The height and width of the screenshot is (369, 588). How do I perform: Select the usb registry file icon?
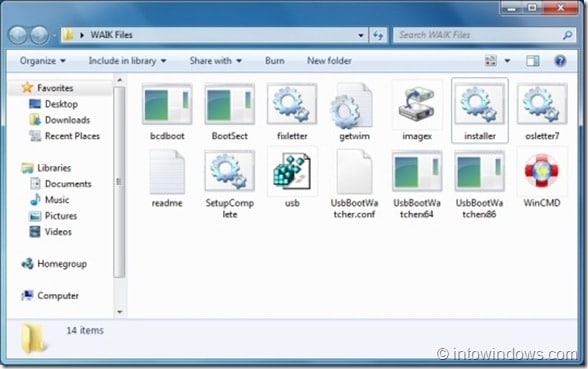point(292,171)
